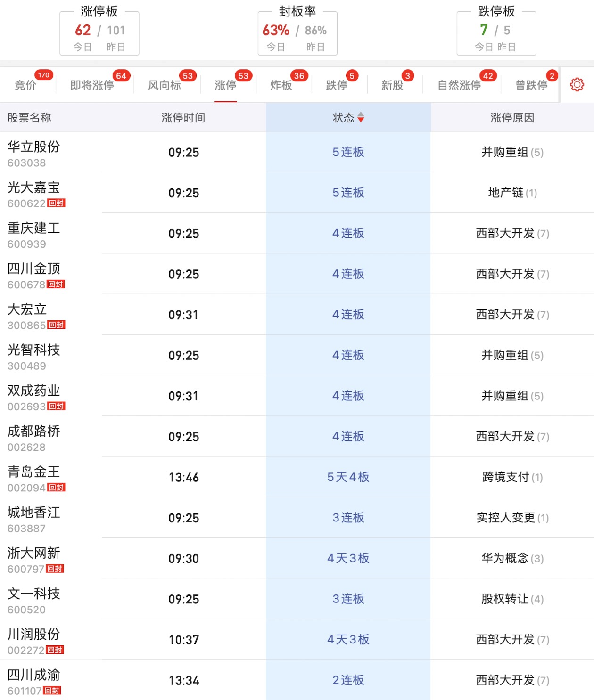Click 回封 badge under 浙大网新
Image resolution: width=594 pixels, height=700 pixels.
55,569
